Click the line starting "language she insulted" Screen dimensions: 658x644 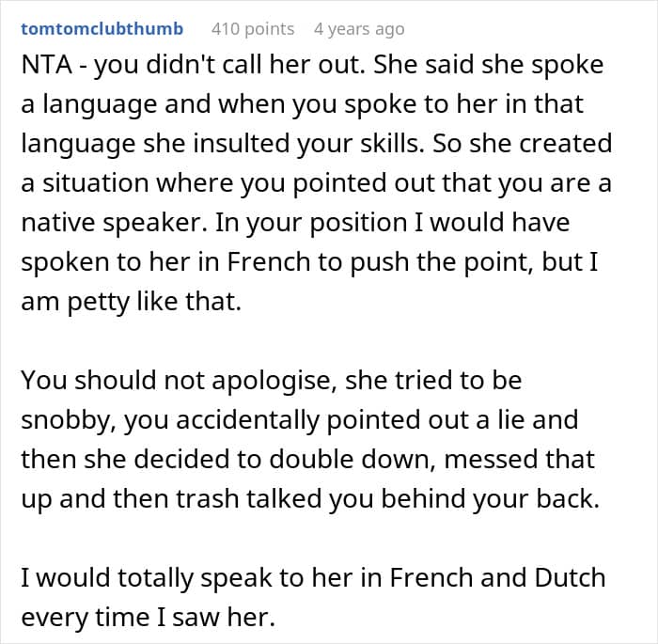click(316, 146)
